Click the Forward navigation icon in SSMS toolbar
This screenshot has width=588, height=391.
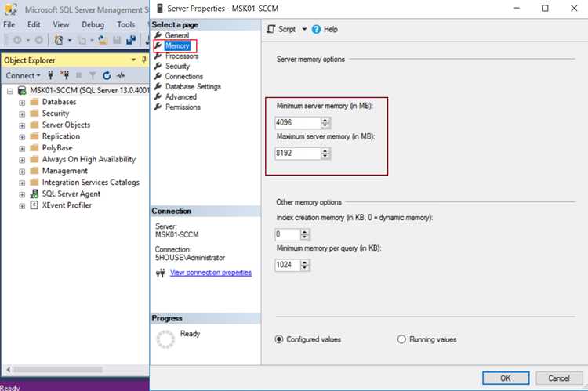(38, 40)
